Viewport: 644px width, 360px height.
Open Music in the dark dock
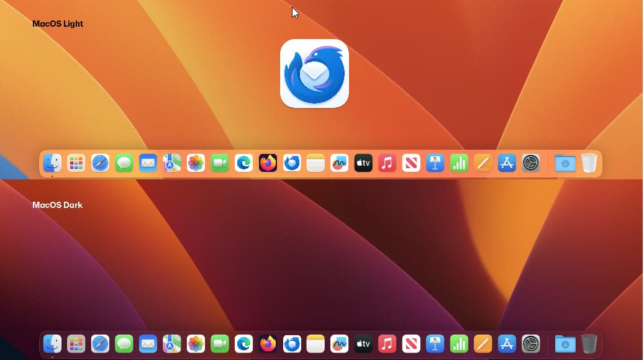click(387, 344)
